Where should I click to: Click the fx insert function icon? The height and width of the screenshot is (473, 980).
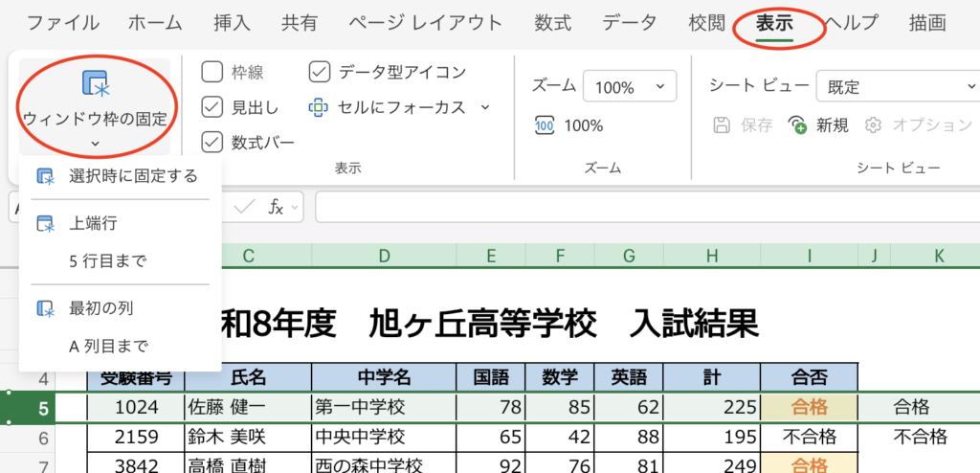tap(276, 206)
